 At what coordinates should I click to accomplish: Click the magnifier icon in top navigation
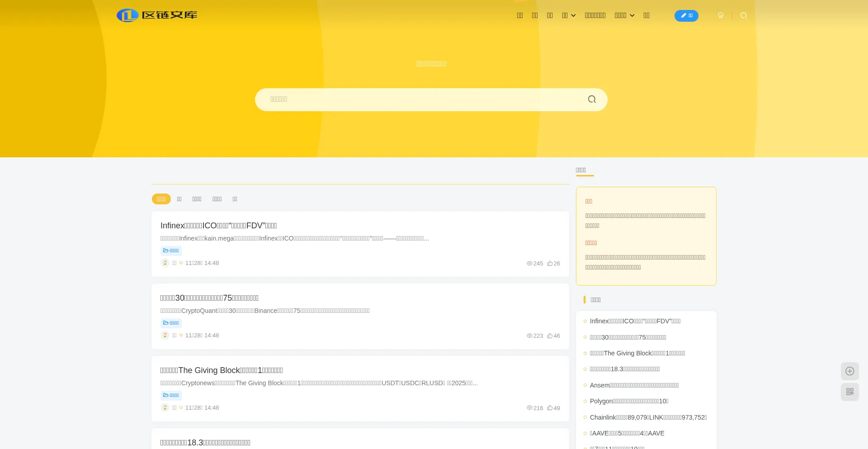point(743,15)
